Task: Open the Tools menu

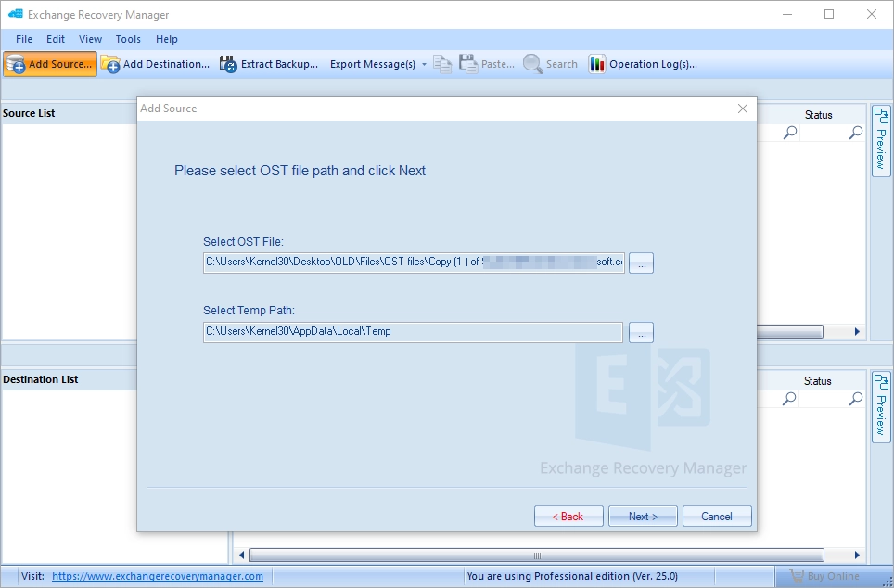Action: coord(128,39)
